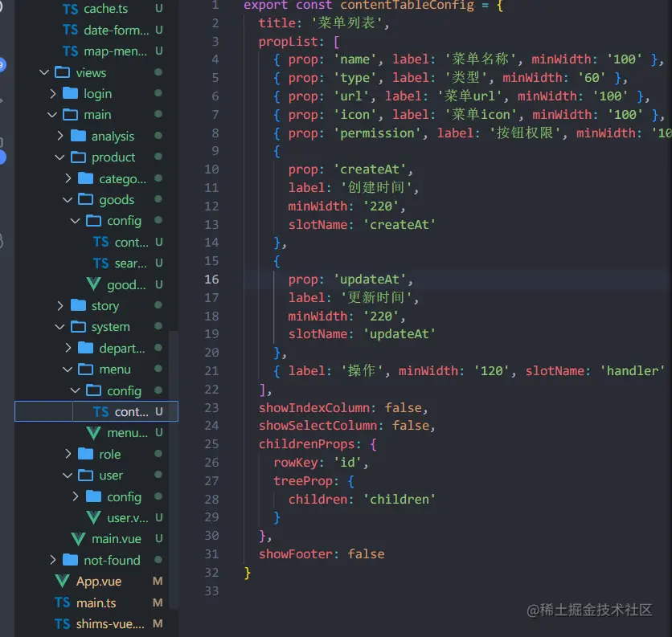Expand the role folder chevron
Screen dimensions: 672x637
[x=68, y=454]
